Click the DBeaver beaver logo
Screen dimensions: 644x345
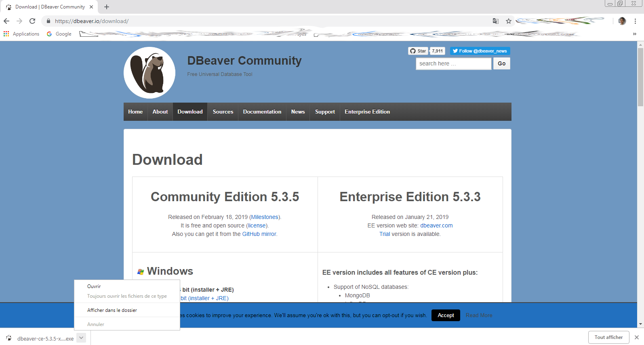click(149, 73)
